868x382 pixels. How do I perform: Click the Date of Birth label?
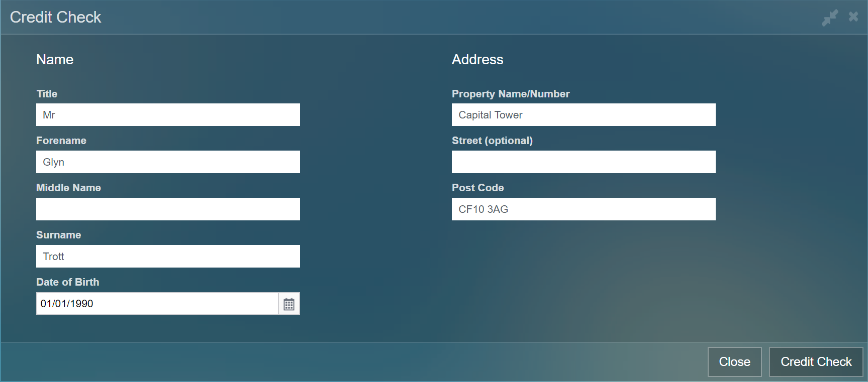[68, 282]
